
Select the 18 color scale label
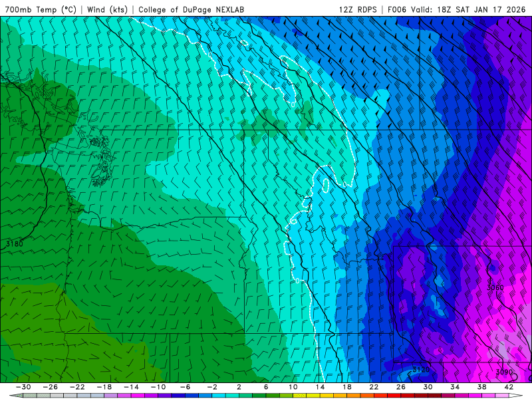click(346, 387)
